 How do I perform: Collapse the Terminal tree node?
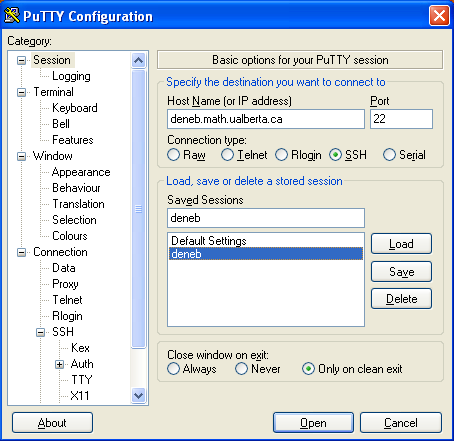point(21,92)
